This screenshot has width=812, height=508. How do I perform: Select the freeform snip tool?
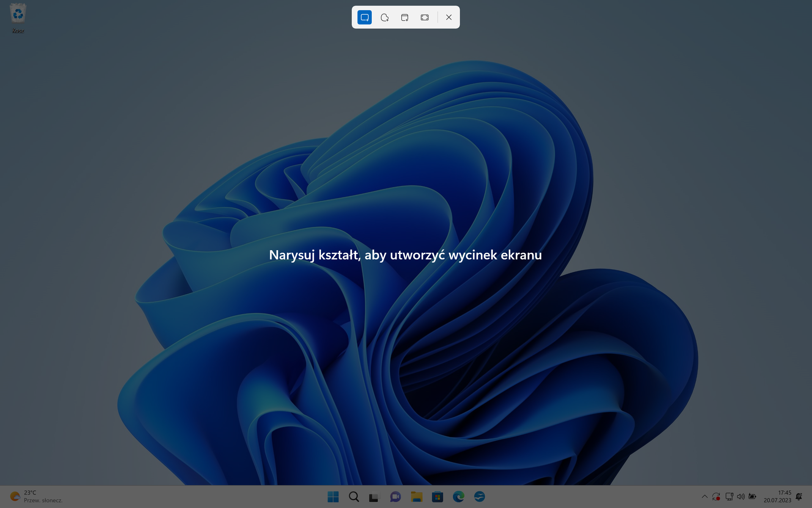[384, 17]
